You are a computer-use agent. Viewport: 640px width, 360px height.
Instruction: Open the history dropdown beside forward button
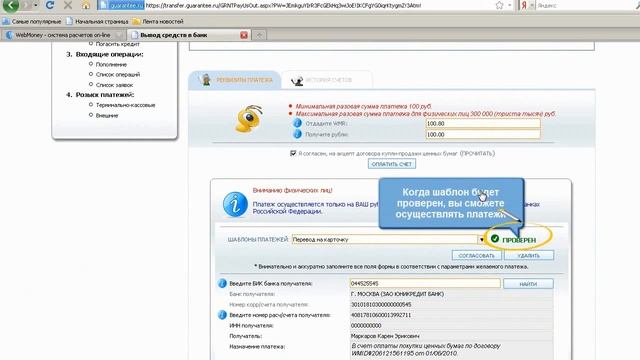coord(36,5)
